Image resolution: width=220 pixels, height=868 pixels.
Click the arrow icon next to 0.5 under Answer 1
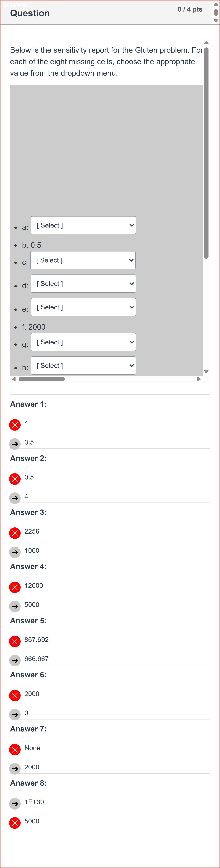tap(15, 444)
